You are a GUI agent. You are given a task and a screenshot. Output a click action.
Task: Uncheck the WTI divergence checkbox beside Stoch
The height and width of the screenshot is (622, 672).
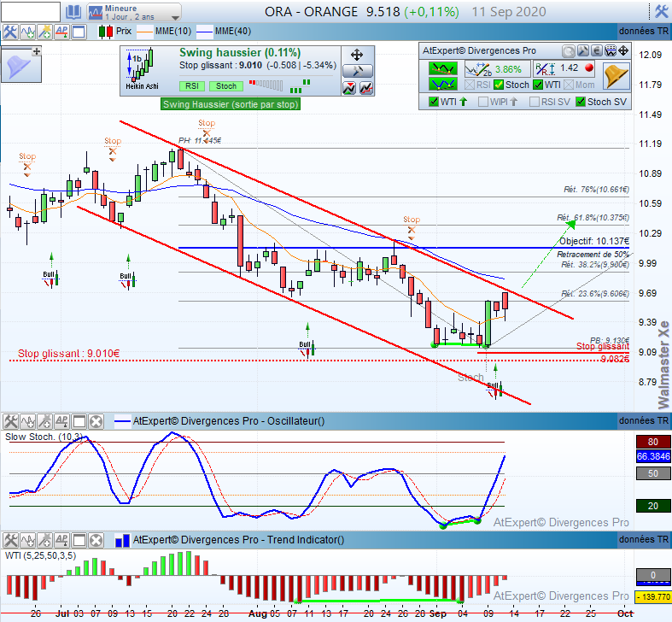coord(538,85)
